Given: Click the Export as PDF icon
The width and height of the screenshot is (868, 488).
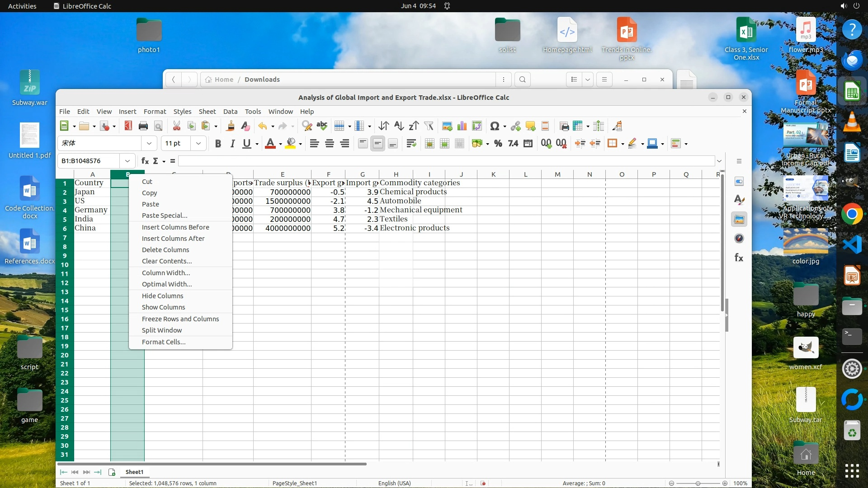Looking at the screenshot, I should [x=128, y=126].
